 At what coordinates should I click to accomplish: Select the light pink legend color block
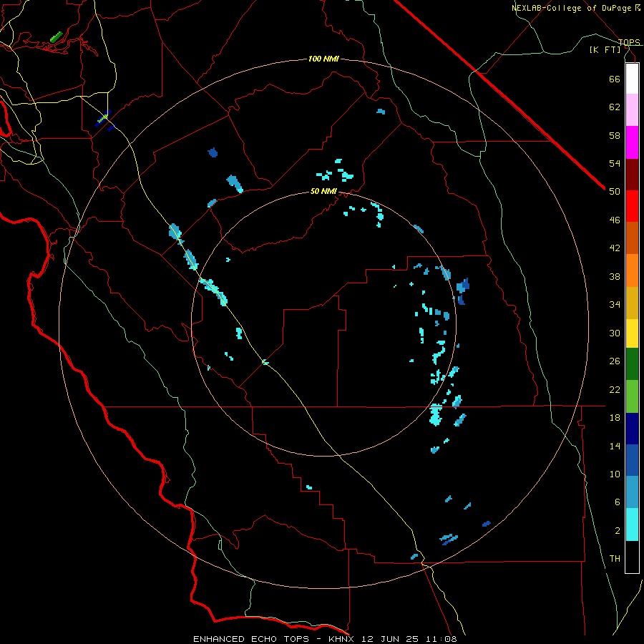(632, 110)
